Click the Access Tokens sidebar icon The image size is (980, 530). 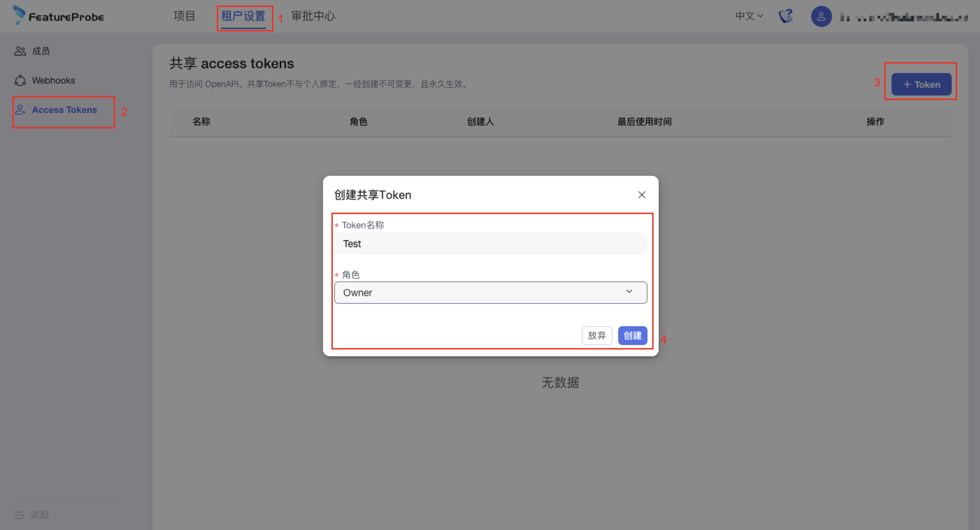click(x=20, y=109)
